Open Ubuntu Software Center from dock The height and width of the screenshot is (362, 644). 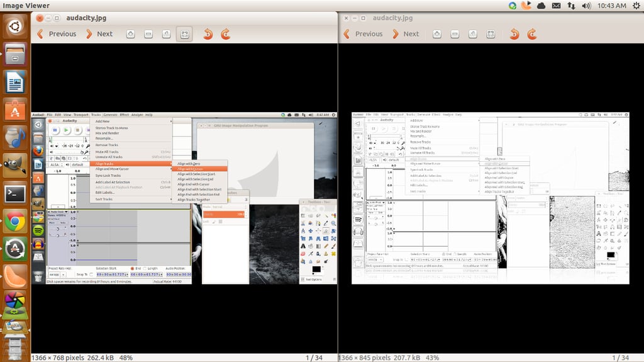pos(15,110)
